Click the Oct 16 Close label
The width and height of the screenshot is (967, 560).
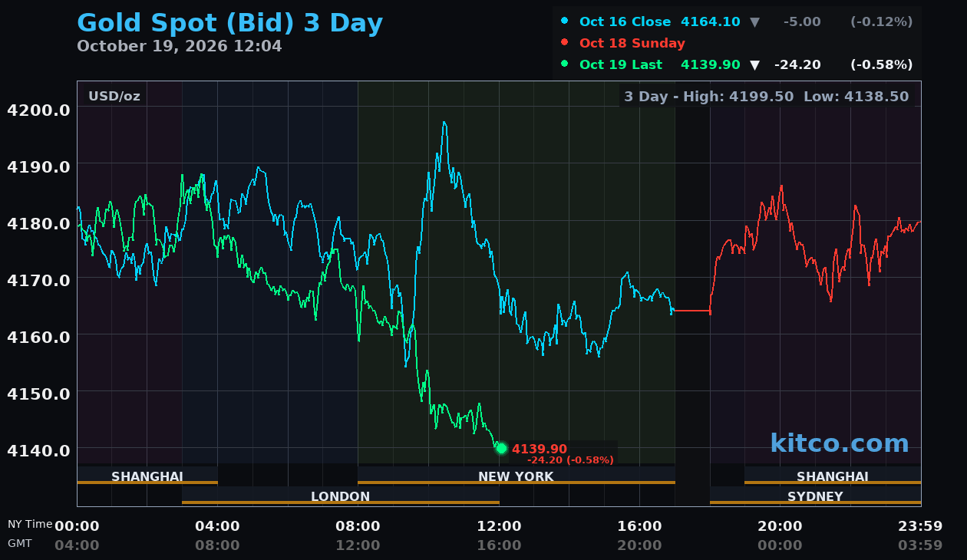(625, 21)
